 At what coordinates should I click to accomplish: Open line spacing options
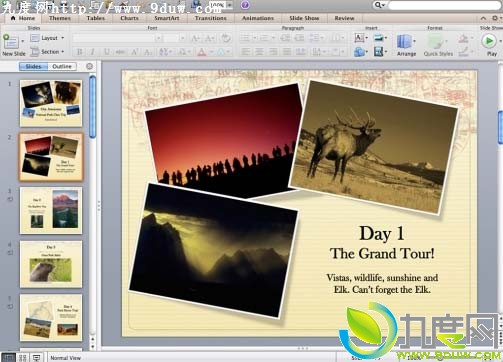(316, 38)
